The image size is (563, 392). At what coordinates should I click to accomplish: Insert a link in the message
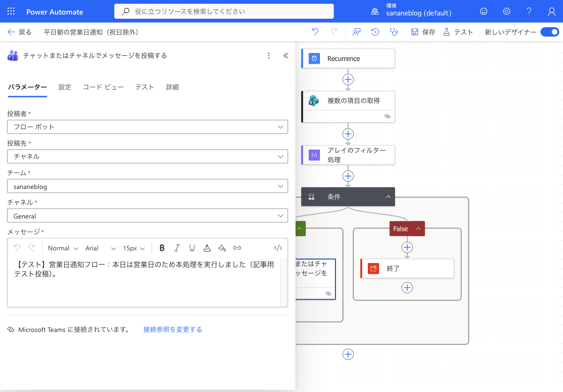[x=237, y=248]
